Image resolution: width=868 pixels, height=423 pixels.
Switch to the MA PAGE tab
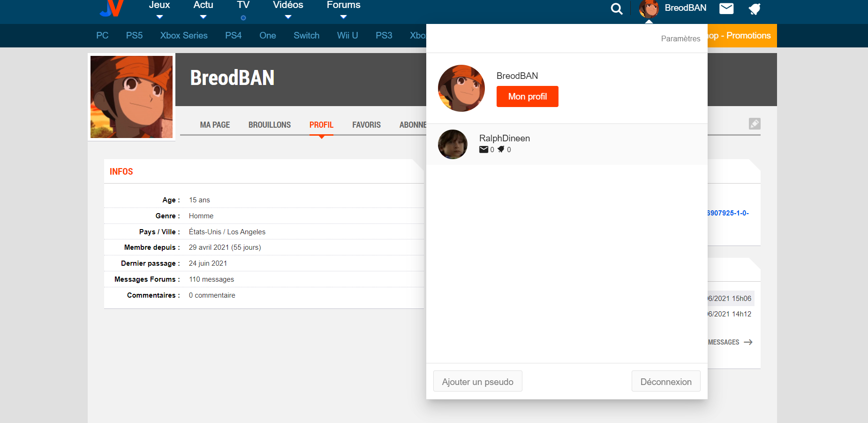click(x=215, y=125)
